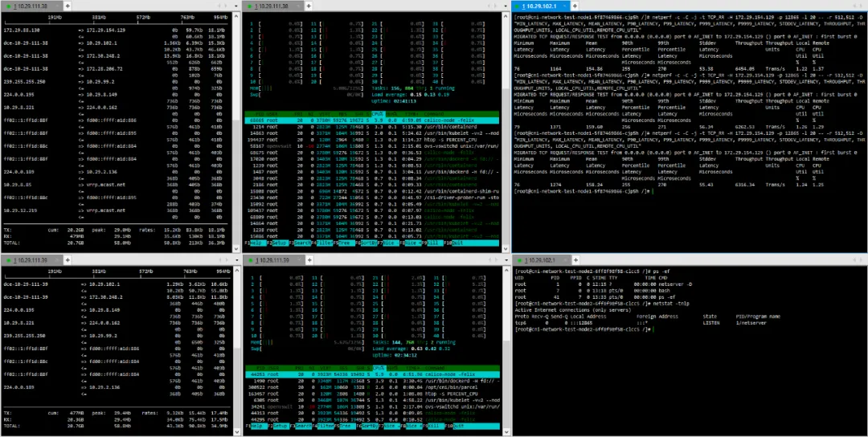The width and height of the screenshot is (868, 437).
Task: Add new tab in the 10.29.111.38 htop pane
Action: (309, 6)
